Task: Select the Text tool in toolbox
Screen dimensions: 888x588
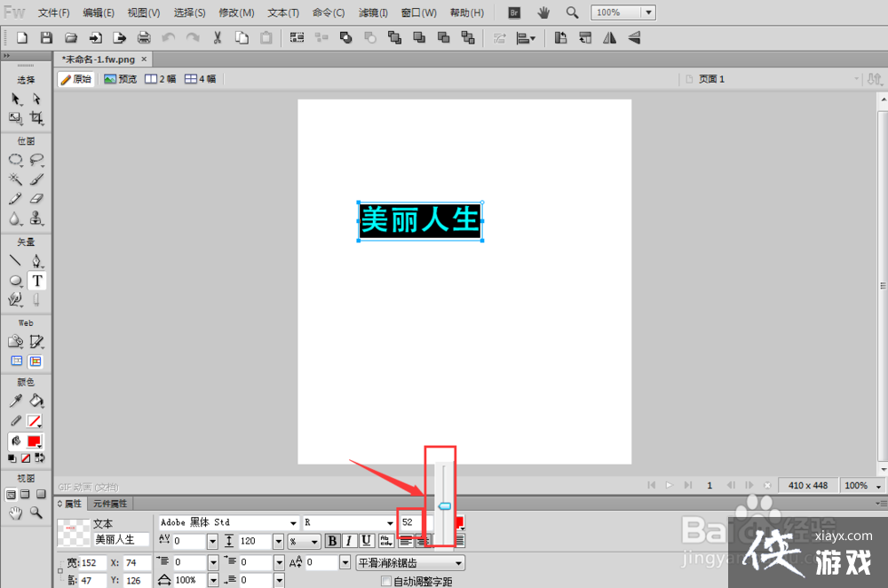Action: (37, 281)
